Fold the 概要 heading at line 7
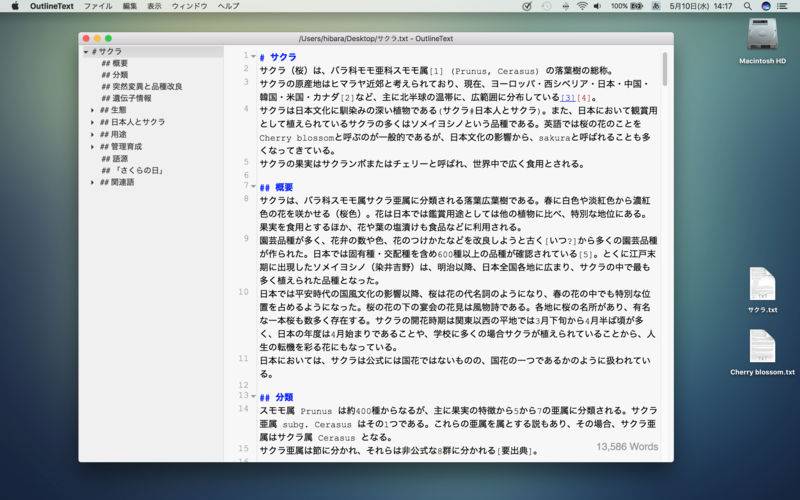The width and height of the screenshot is (800, 500). (x=253, y=186)
